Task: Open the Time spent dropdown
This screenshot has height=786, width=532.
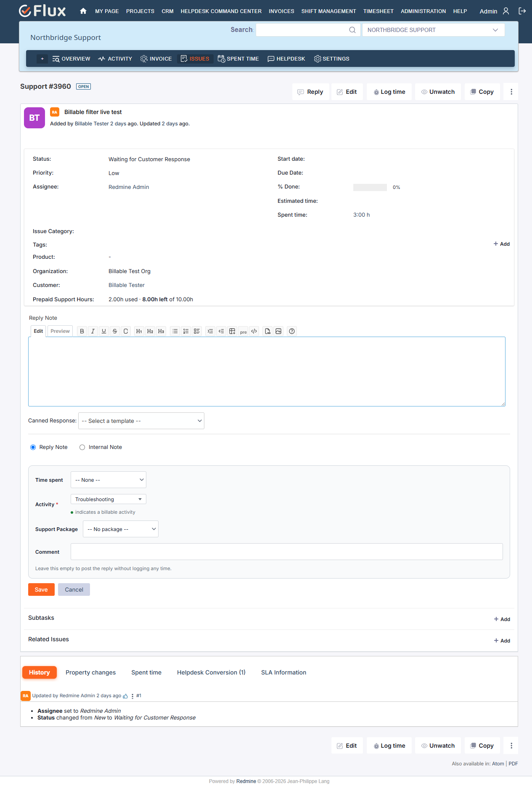Action: tap(109, 480)
